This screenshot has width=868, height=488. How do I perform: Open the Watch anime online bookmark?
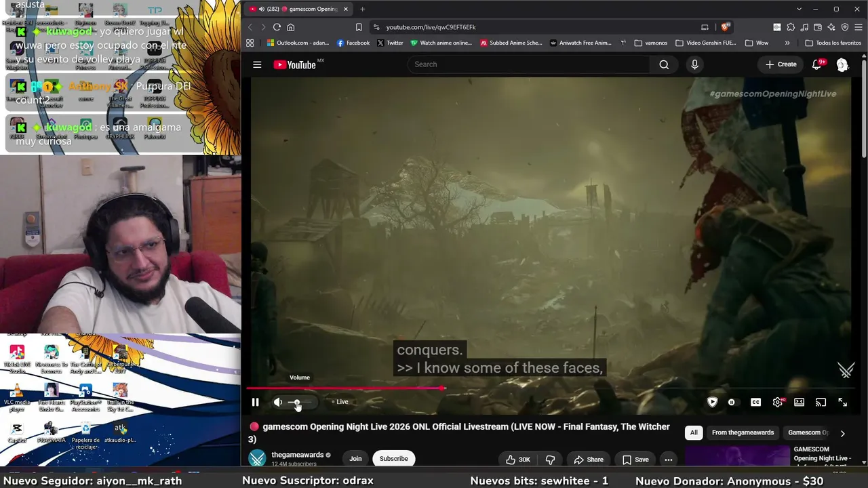coord(441,43)
